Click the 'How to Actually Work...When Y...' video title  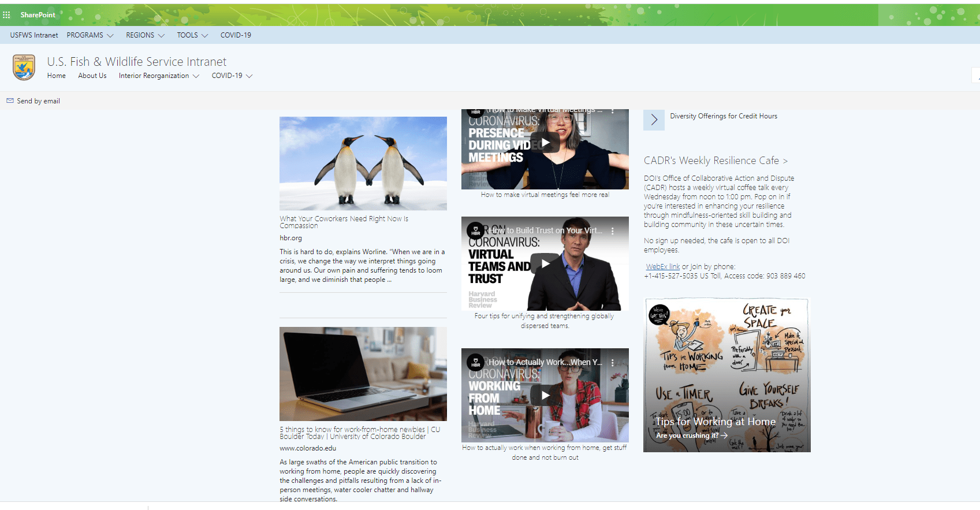[545, 362]
